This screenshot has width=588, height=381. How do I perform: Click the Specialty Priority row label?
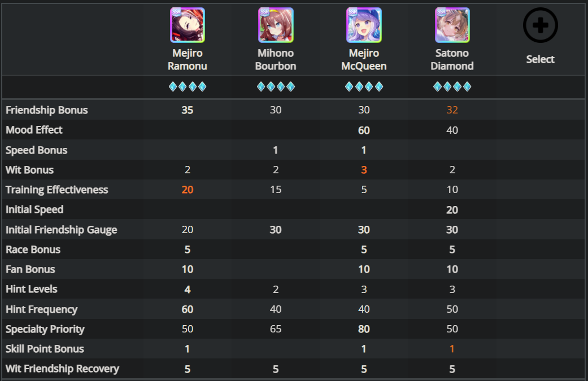pos(45,329)
